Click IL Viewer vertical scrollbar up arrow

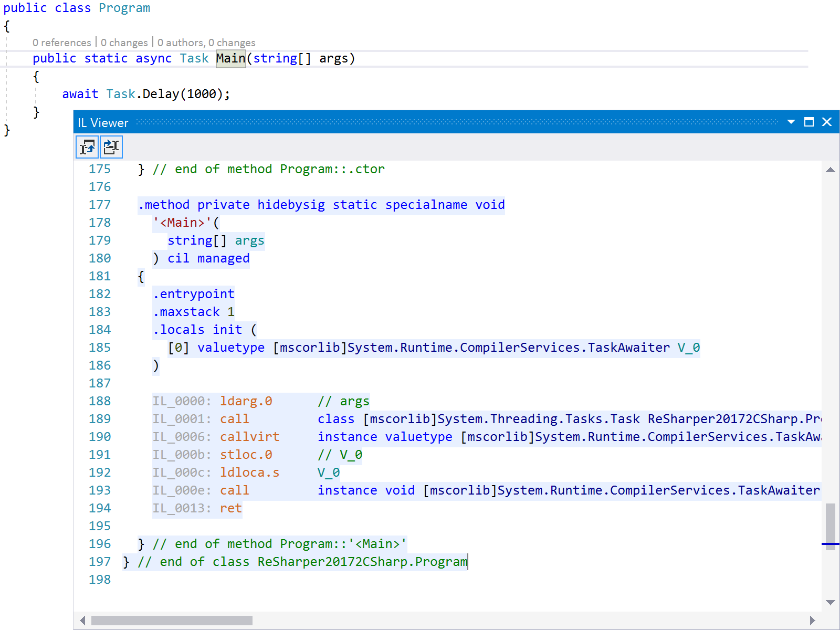click(831, 170)
